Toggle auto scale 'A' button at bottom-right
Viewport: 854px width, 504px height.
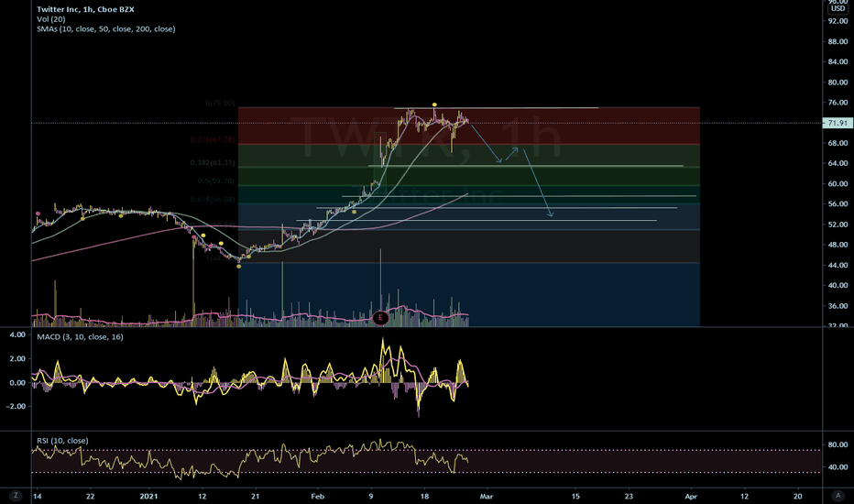(838, 495)
